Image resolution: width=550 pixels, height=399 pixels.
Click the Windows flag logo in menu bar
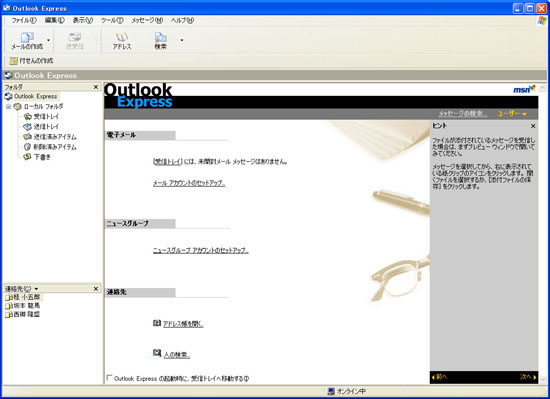(542, 21)
